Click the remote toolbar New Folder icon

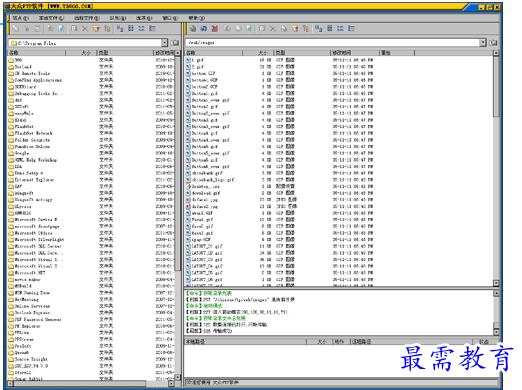pos(295,29)
